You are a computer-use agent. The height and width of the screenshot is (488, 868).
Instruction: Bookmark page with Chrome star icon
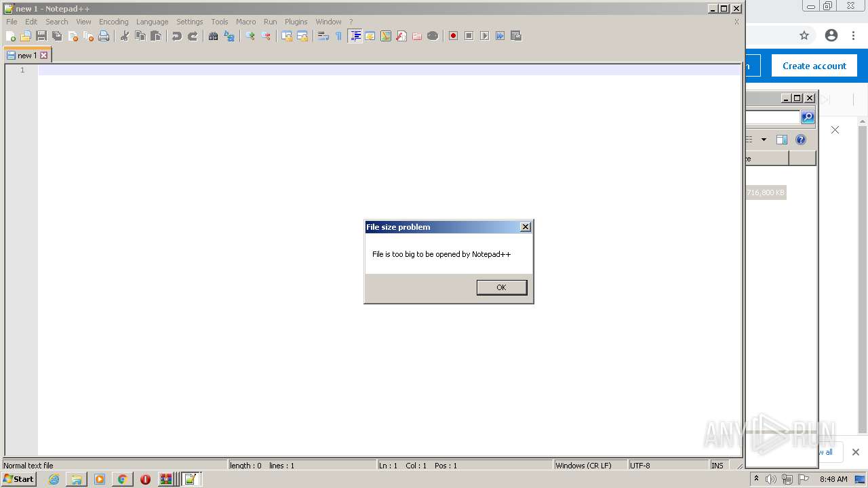click(804, 35)
